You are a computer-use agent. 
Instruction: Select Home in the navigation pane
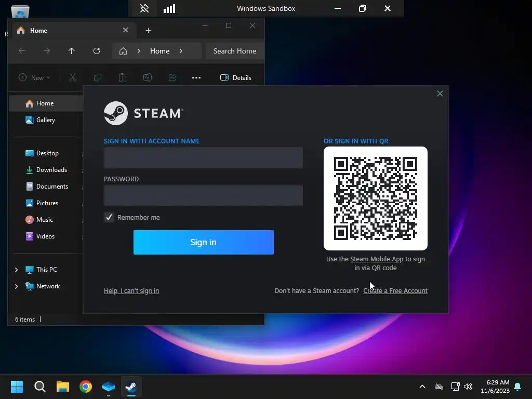46,103
